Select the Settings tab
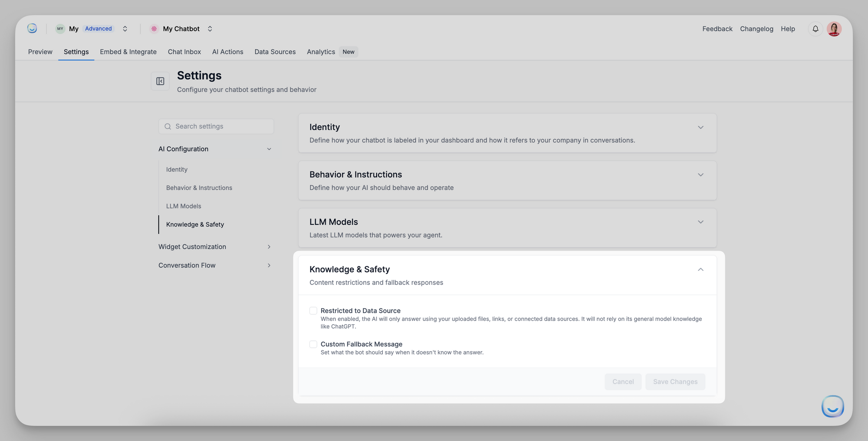868x441 pixels. click(x=76, y=52)
